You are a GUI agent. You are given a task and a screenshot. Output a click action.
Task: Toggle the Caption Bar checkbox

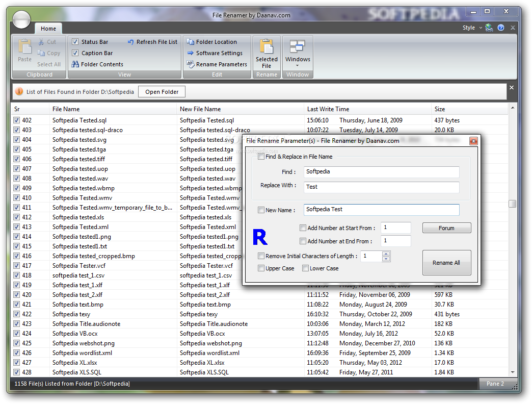tap(75, 53)
